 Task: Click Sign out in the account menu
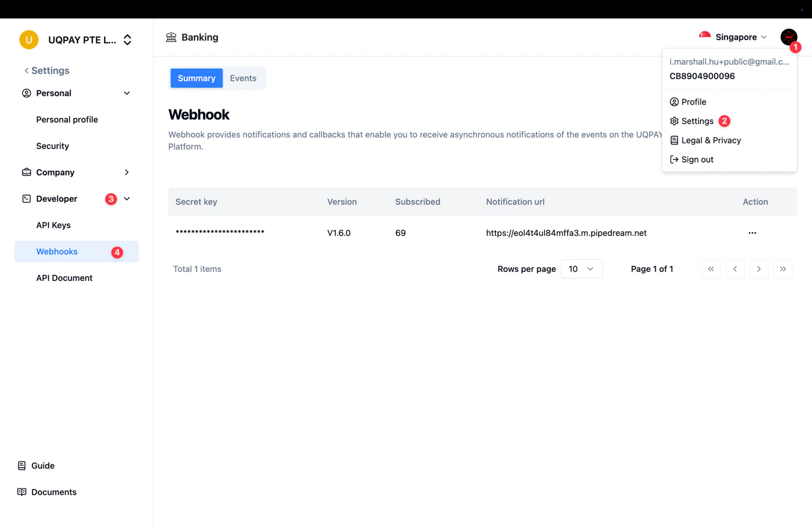coord(697,159)
